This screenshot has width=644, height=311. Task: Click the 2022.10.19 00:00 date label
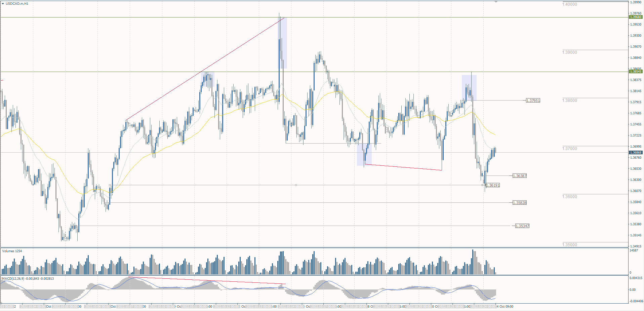(x=387, y=307)
